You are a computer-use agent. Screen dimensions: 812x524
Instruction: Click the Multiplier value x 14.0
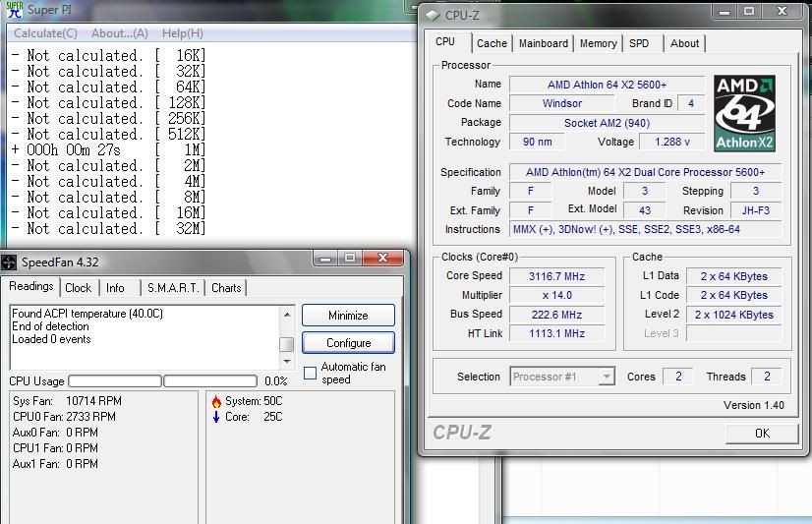556,295
